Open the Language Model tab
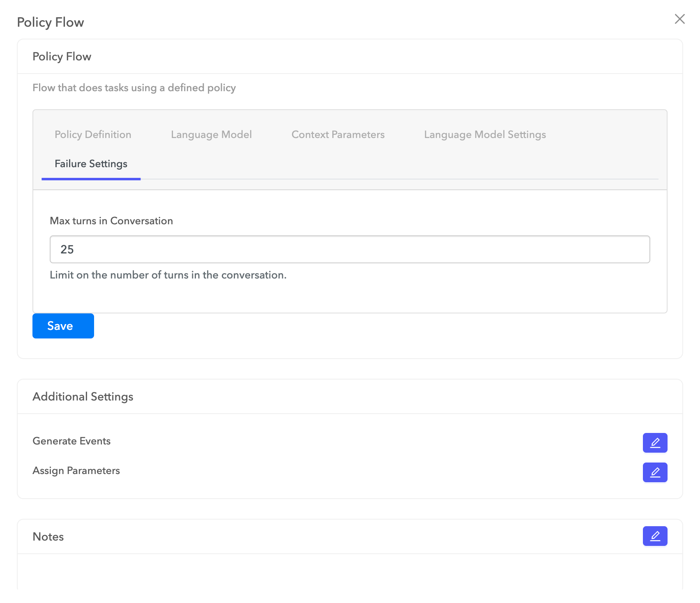 pyautogui.click(x=211, y=135)
